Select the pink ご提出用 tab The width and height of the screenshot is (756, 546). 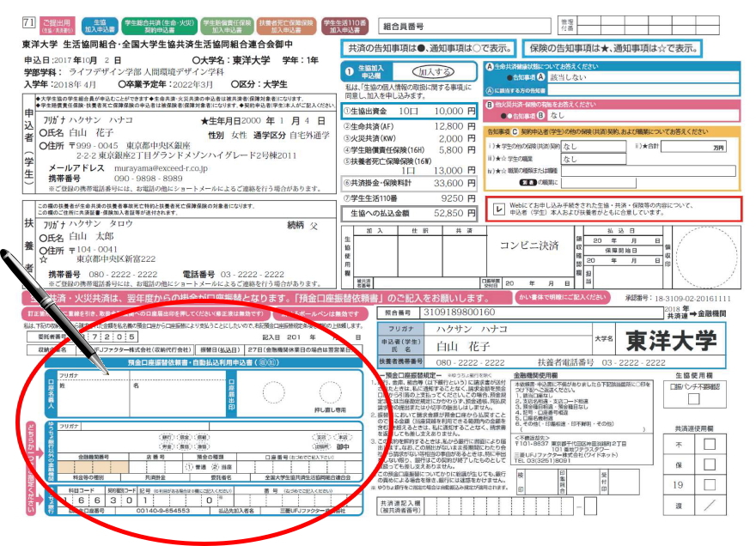57,26
